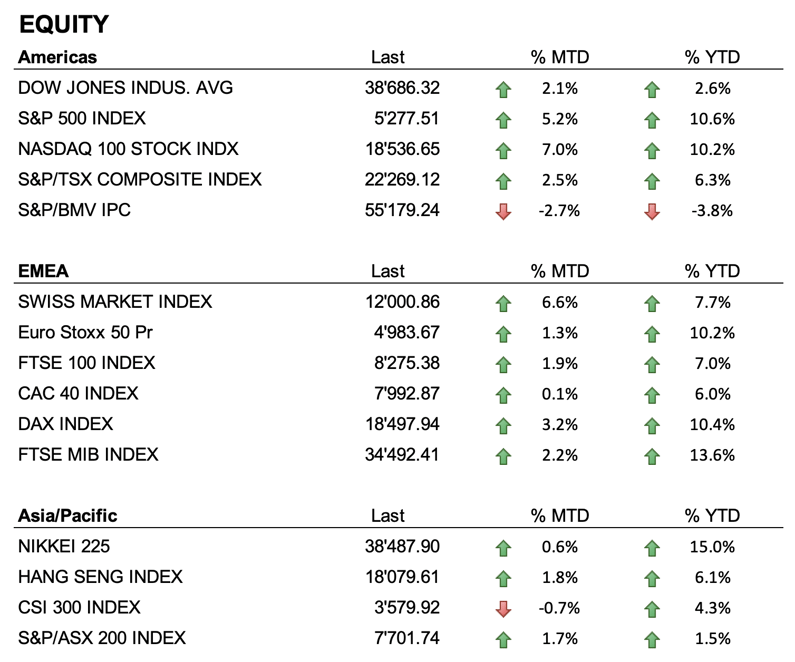Screen dimensions: 795x662
Task: Click the YTD up arrow for FTSE 100 INDEX
Action: point(652,364)
